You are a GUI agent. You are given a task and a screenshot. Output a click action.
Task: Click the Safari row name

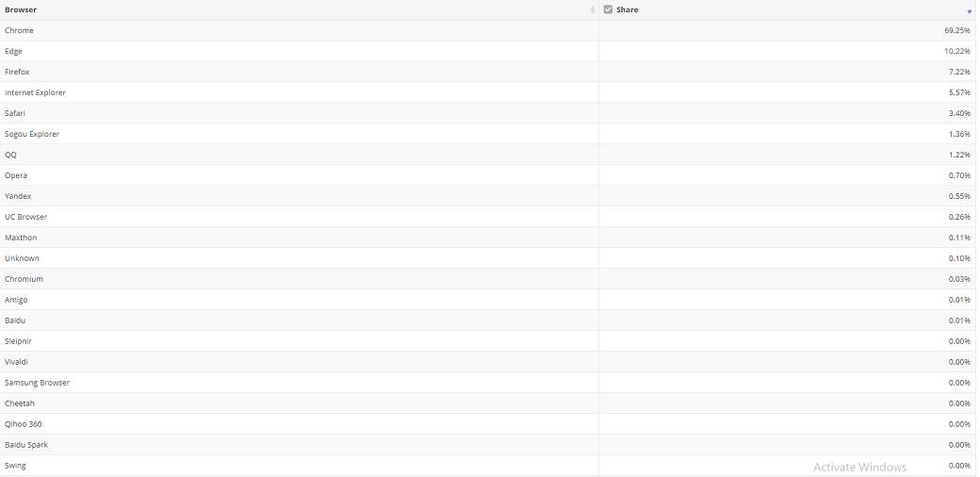[15, 113]
